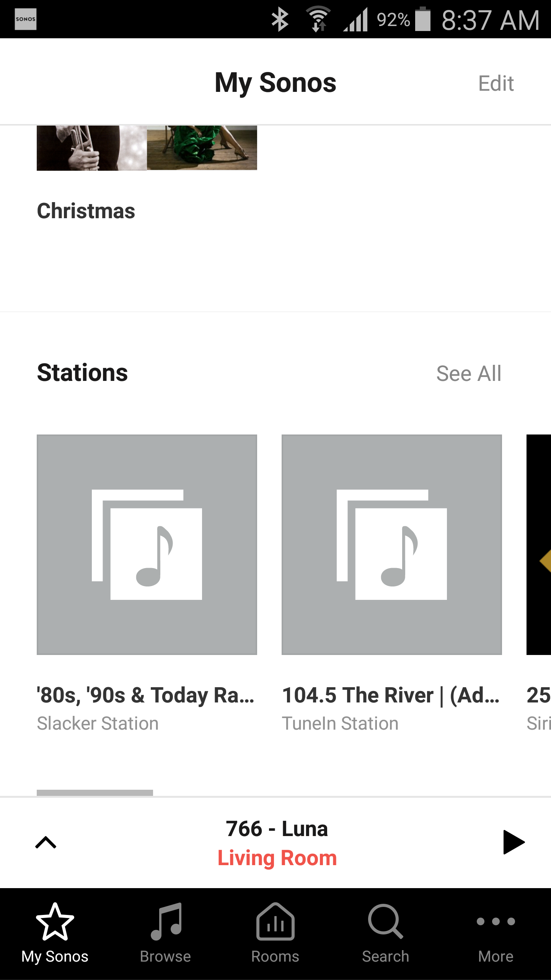Tap the Christmas playlist cover image
Screen dimensions: 551x980
point(147,148)
